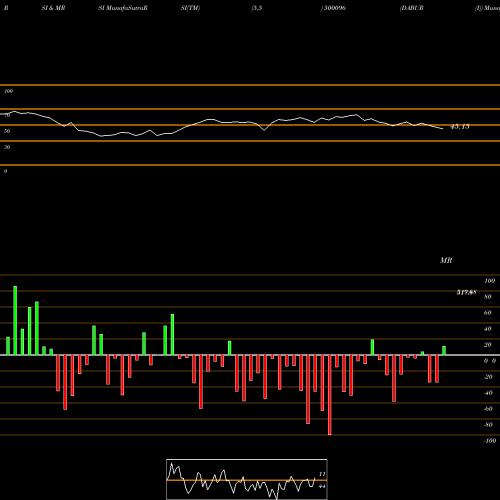Click the last green bar in MR histogram
Image resolution: width=500 pixels, height=500 pixels.
point(444,351)
